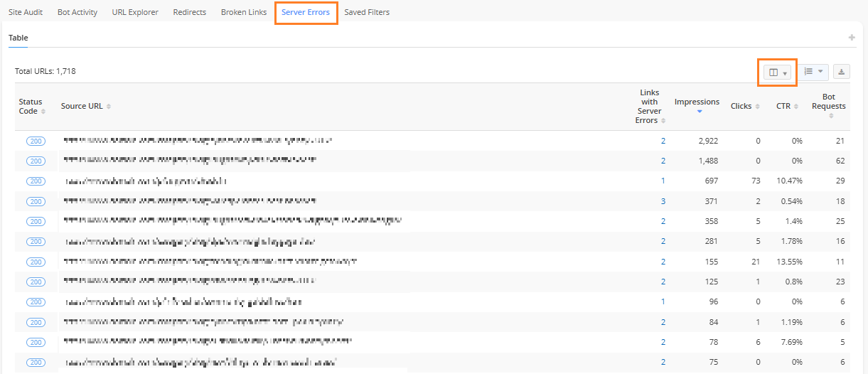Screen dimensions: 868x374
Task: Sort by Links with Server Errors arrows
Action: [x=663, y=121]
